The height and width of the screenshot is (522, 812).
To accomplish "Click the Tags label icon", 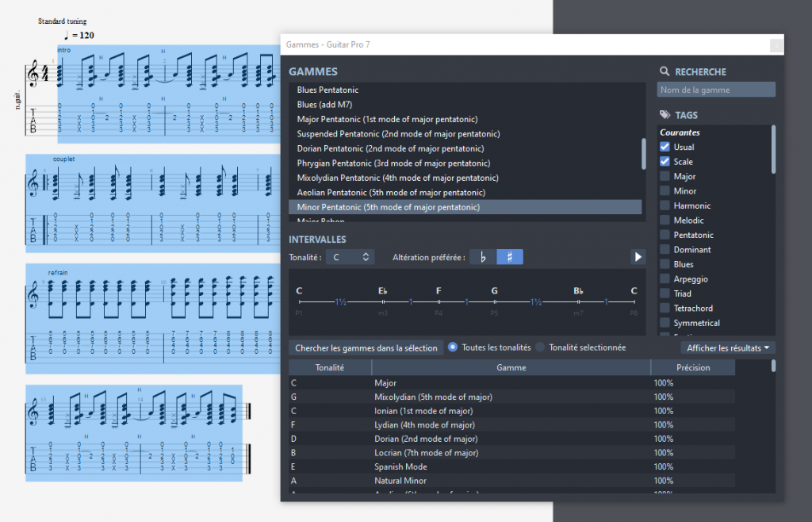I will (x=665, y=115).
